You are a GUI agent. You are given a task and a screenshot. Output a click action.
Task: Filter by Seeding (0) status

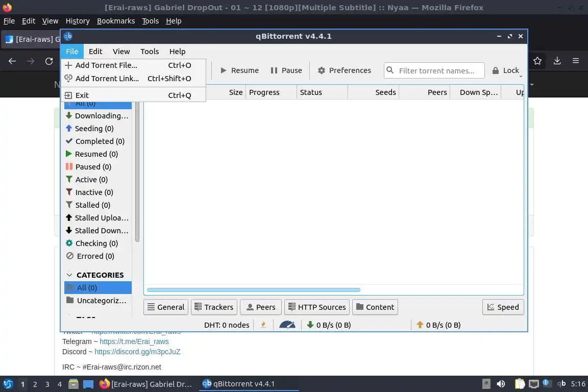(98, 129)
